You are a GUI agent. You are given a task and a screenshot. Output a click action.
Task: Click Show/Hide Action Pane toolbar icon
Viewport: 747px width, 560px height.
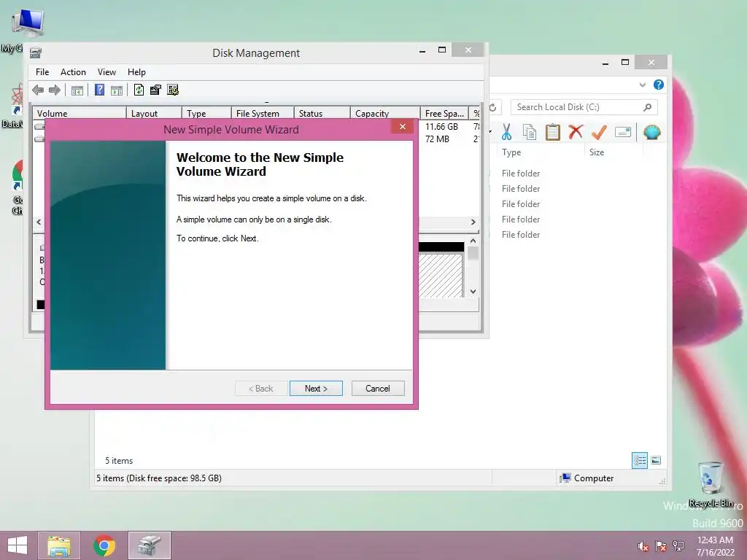coord(117,90)
